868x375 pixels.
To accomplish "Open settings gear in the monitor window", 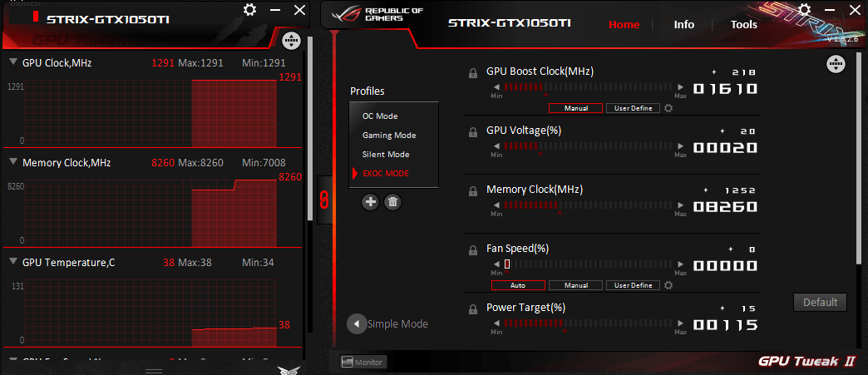I will click(250, 10).
